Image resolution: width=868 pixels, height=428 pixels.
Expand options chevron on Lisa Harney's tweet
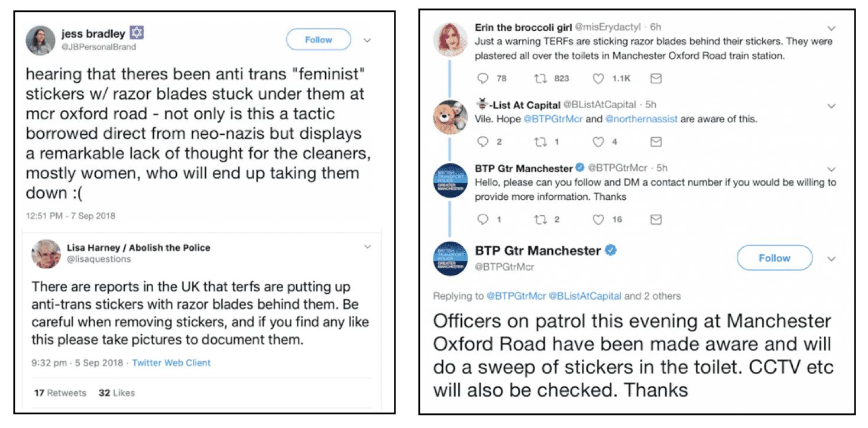coord(367,247)
